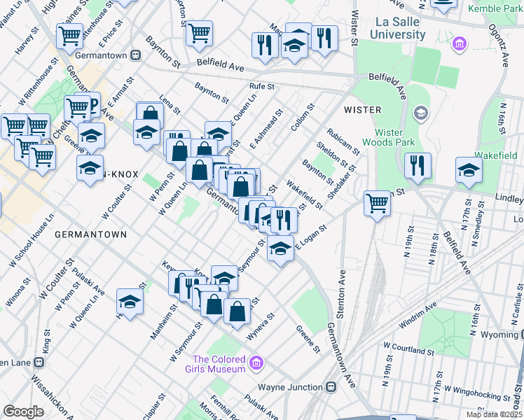Open the grocery cart marker near E Price St
Viewport: 524px width, 420px height.
70,36
